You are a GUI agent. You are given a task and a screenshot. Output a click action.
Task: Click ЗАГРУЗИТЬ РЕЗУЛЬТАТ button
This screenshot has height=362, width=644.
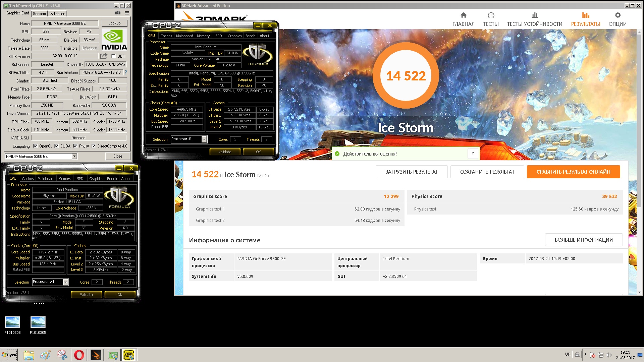point(412,172)
